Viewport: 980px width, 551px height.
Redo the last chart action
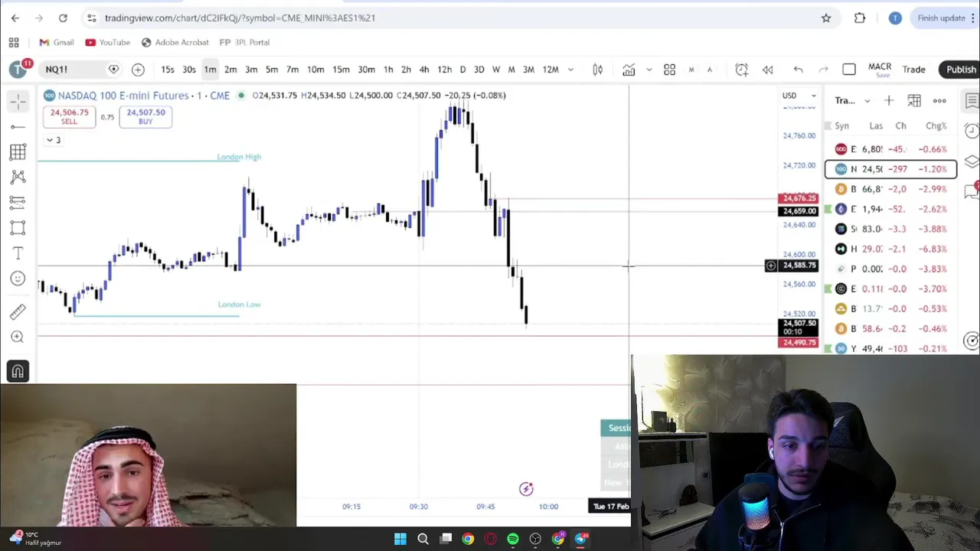[823, 70]
